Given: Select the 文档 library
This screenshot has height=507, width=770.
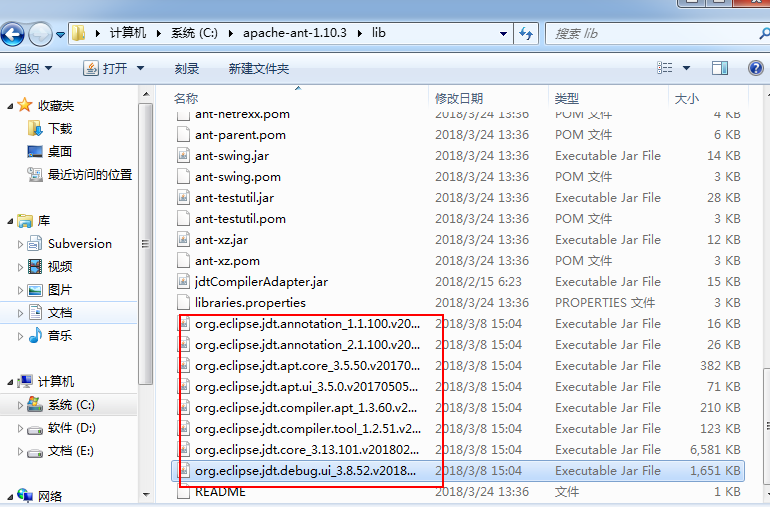Looking at the screenshot, I should coord(60,312).
